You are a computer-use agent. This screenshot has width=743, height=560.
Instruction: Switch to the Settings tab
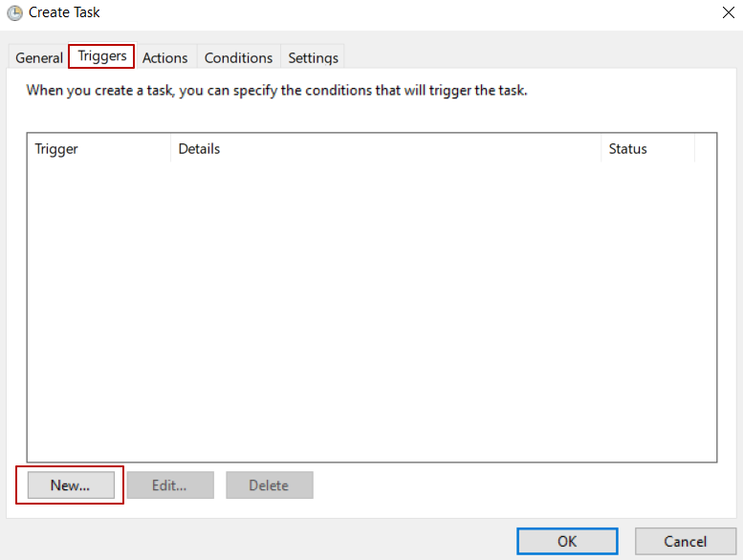[x=313, y=58]
